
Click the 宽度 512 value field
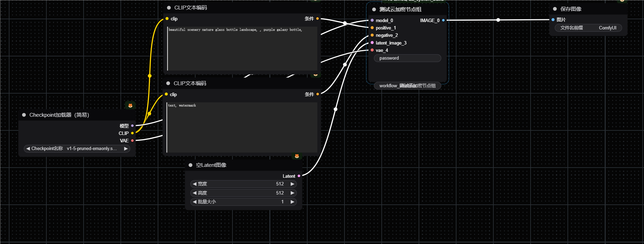[x=243, y=184]
